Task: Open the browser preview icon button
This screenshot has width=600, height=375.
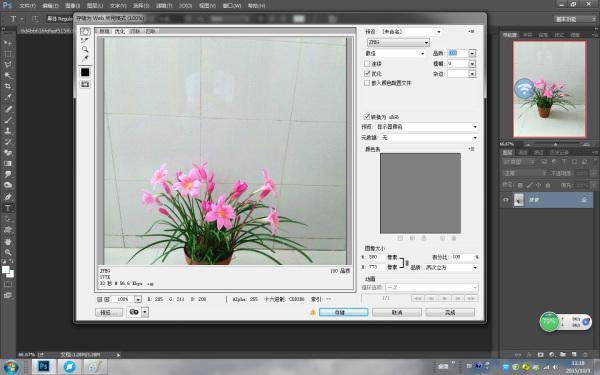Action: click(134, 312)
